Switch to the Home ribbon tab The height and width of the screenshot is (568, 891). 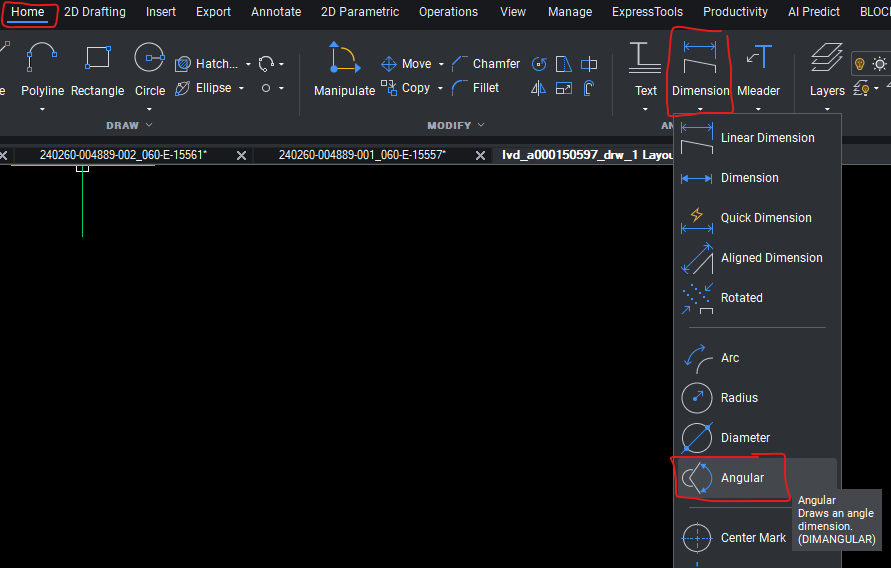27,12
